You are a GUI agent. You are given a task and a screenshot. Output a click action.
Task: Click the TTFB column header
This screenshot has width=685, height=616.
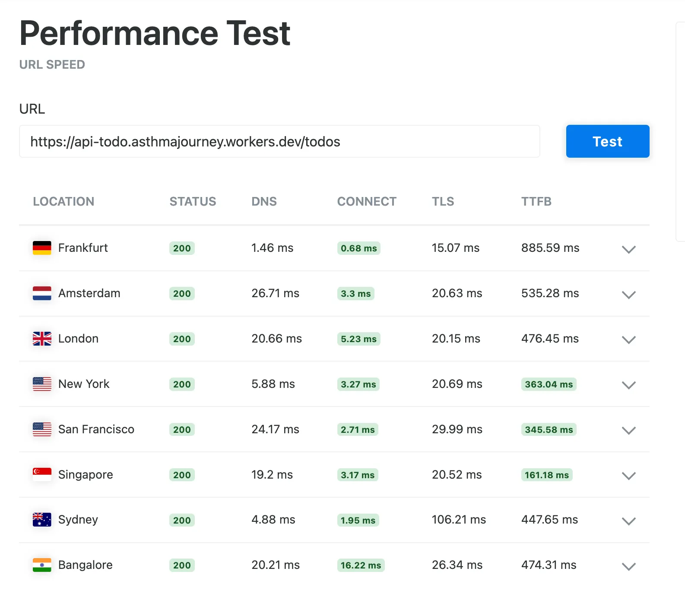[536, 201]
